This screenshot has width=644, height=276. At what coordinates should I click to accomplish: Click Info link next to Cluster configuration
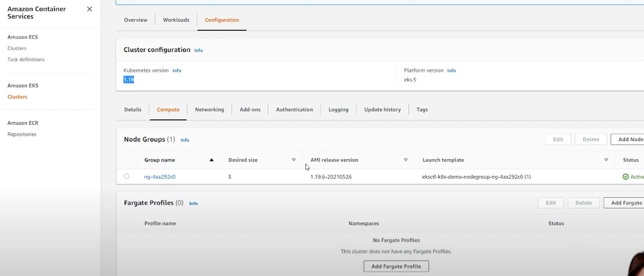point(199,50)
